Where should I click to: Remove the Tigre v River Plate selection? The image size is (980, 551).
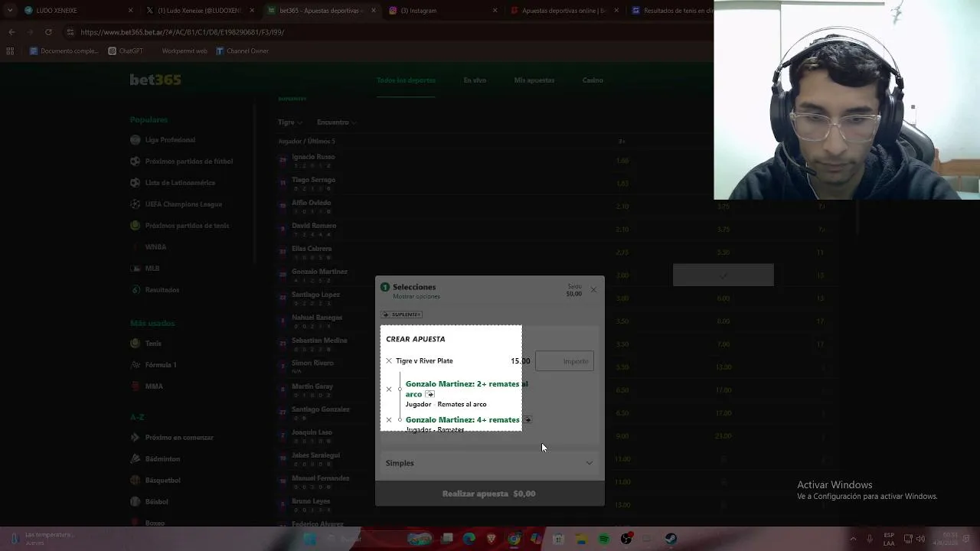coord(389,361)
